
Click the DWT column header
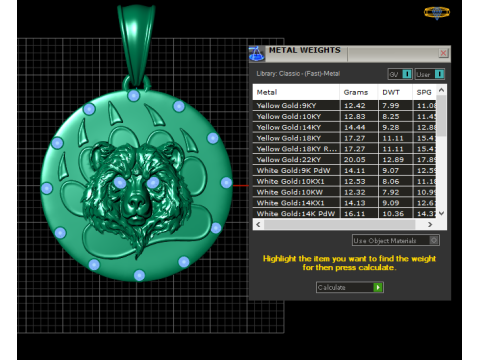pos(395,92)
